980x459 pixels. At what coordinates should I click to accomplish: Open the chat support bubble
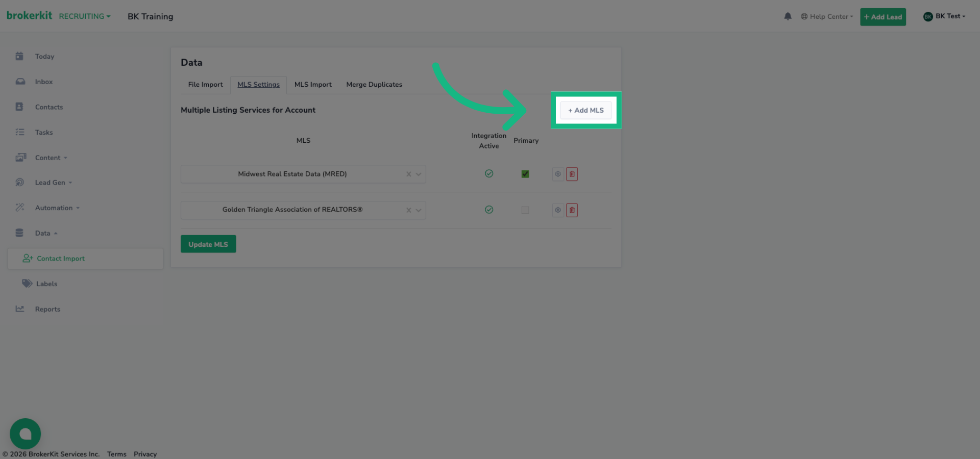pos(25,434)
